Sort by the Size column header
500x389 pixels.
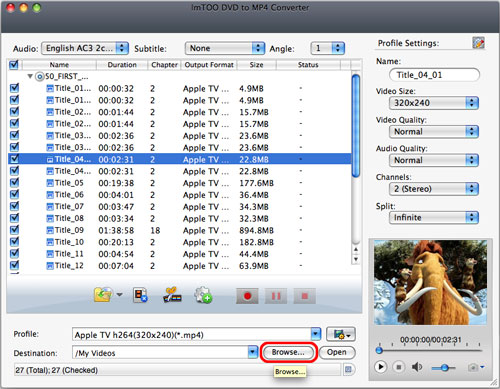[256, 65]
